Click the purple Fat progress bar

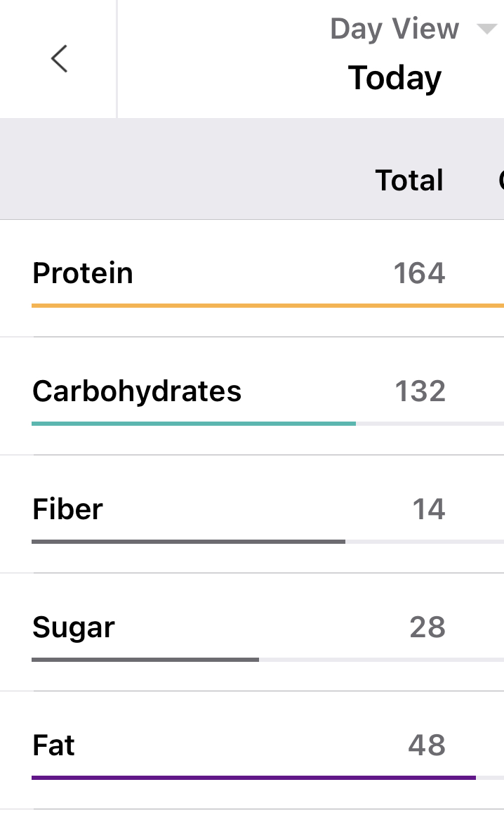click(x=253, y=778)
